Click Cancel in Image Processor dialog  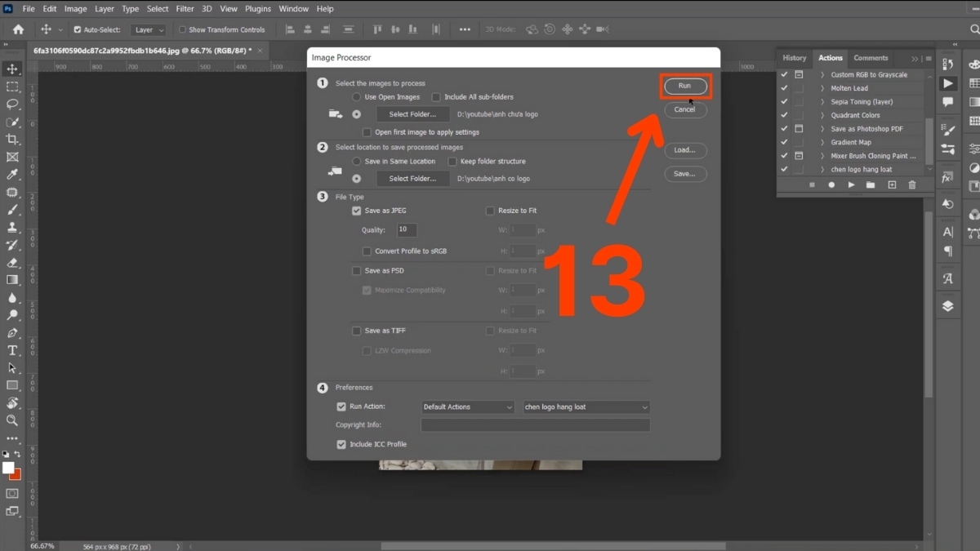[685, 109]
